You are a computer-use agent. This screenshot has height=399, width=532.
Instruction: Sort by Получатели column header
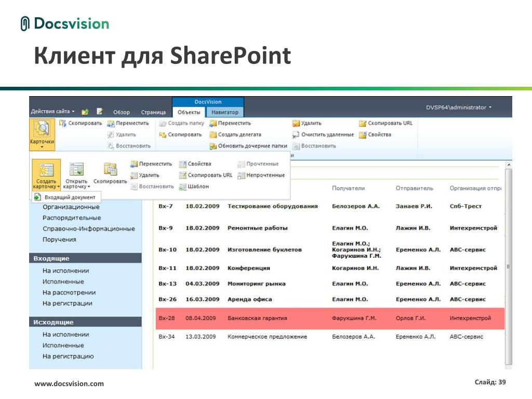click(348, 188)
